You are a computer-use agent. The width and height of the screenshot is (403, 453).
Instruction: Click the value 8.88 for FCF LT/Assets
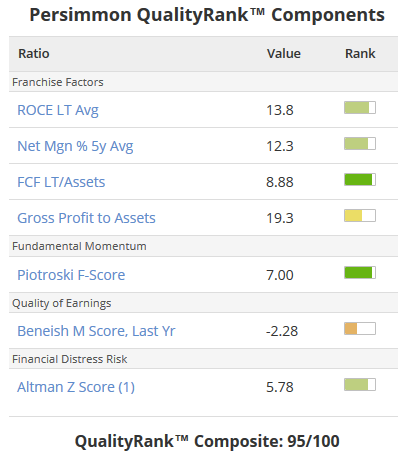280,182
